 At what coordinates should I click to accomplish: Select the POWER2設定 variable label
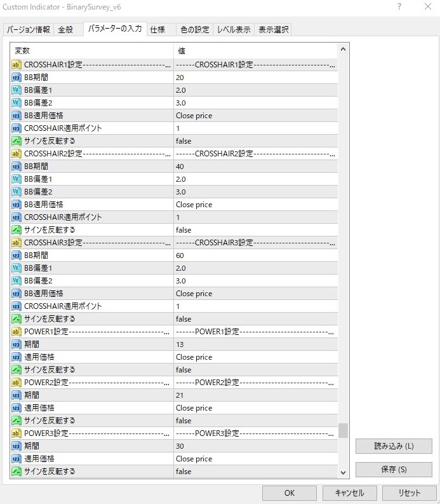(x=97, y=383)
